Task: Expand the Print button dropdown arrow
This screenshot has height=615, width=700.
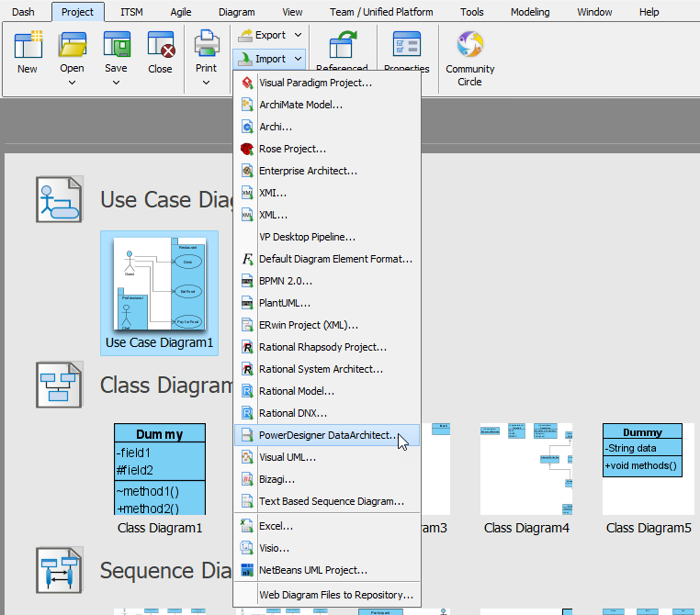Action: [x=207, y=83]
